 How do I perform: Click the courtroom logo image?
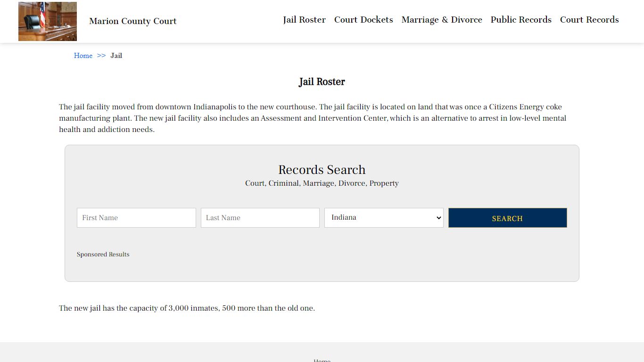pos(48,21)
